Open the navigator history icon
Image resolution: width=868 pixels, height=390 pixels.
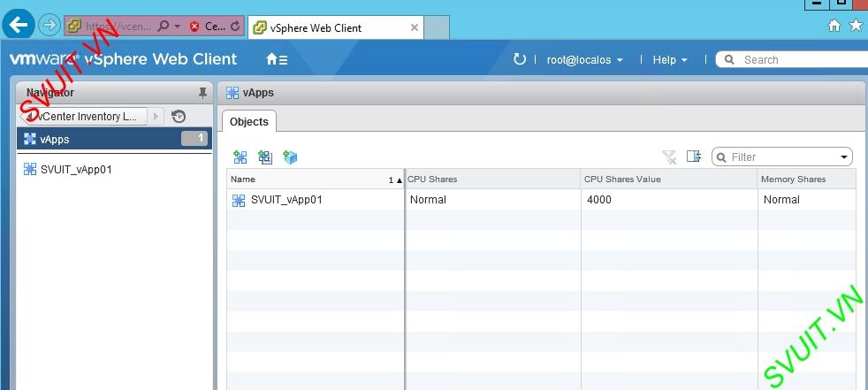[179, 117]
